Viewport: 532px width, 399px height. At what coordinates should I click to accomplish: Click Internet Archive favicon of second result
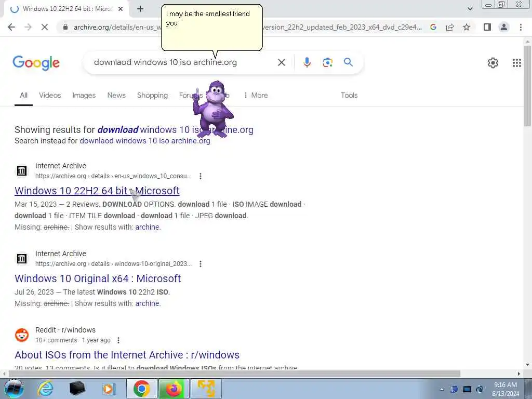[22, 259]
